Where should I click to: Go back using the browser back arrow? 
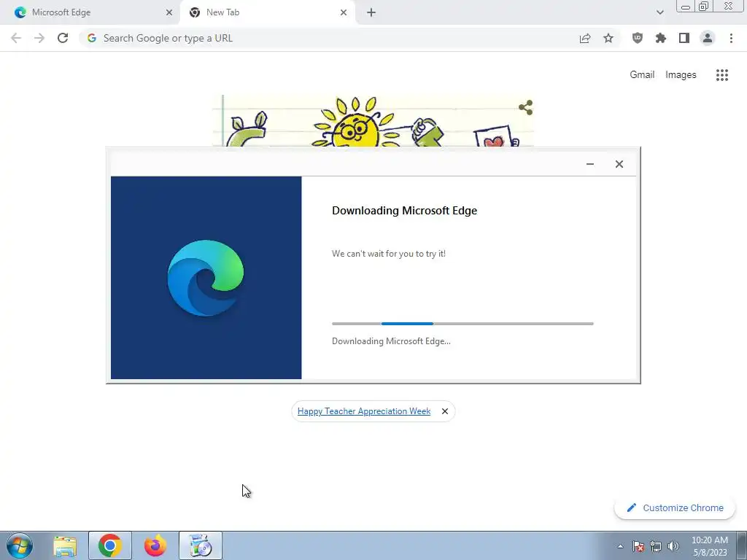[16, 38]
